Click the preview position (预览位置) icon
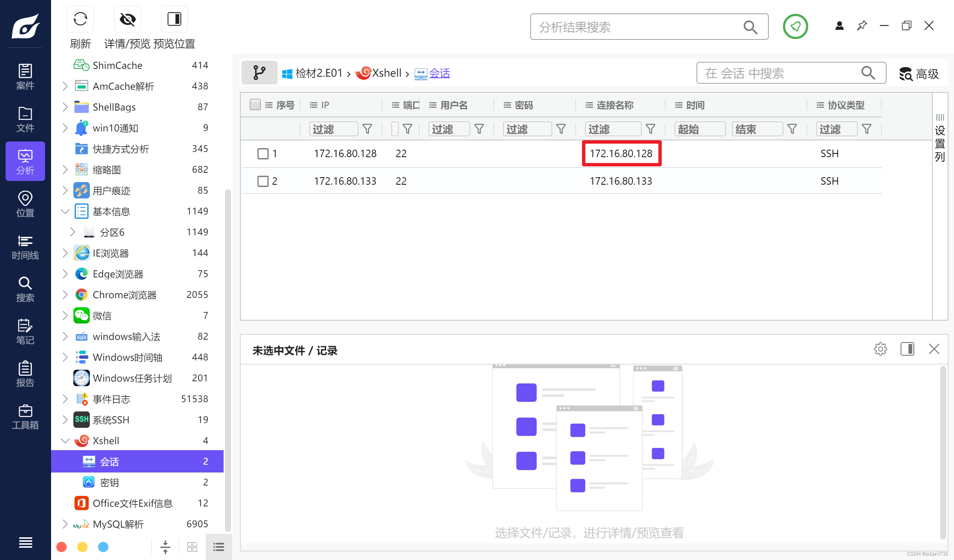Viewport: 954px width, 560px height. click(x=174, y=19)
